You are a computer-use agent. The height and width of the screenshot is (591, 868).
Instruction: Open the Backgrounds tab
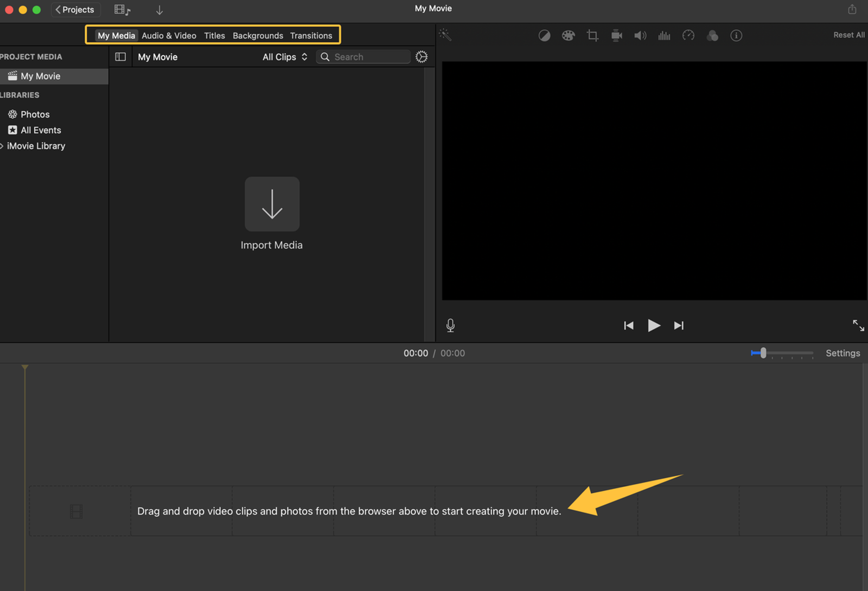click(258, 36)
